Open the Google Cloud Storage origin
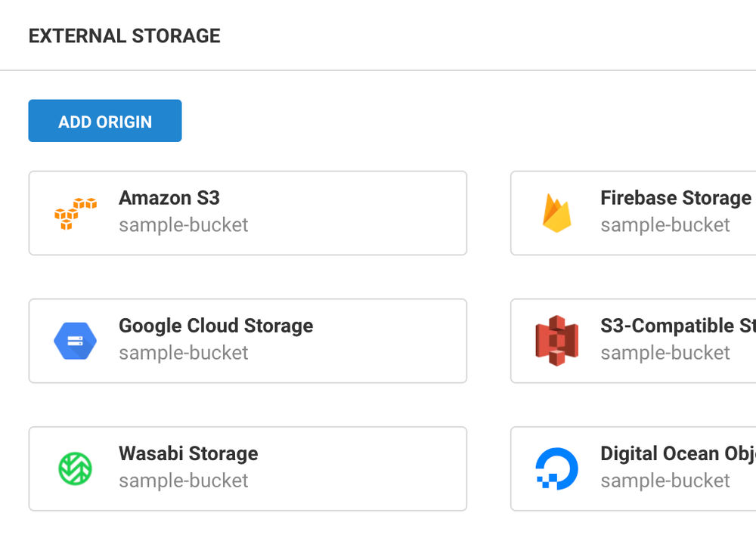This screenshot has width=756, height=544. [x=248, y=341]
